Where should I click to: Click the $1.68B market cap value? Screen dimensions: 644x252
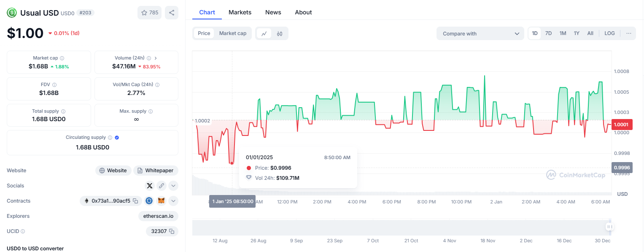click(38, 66)
